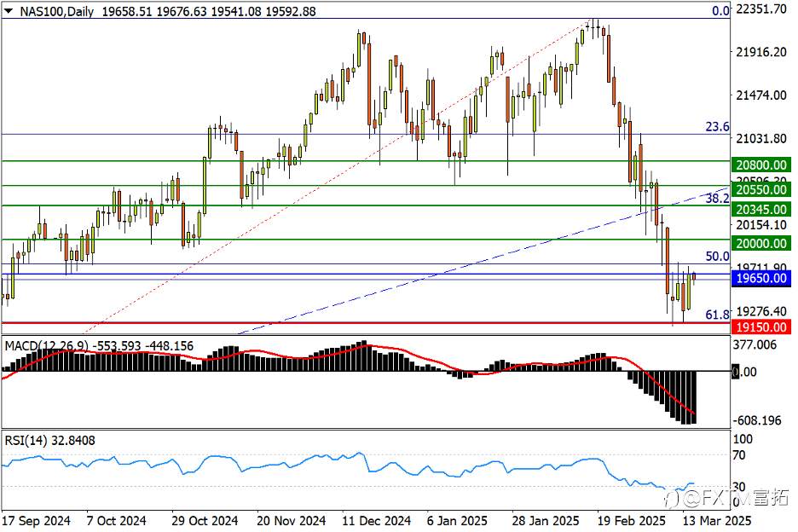Click the 21031.80 price axis label
798x532 pixels.
click(x=761, y=138)
